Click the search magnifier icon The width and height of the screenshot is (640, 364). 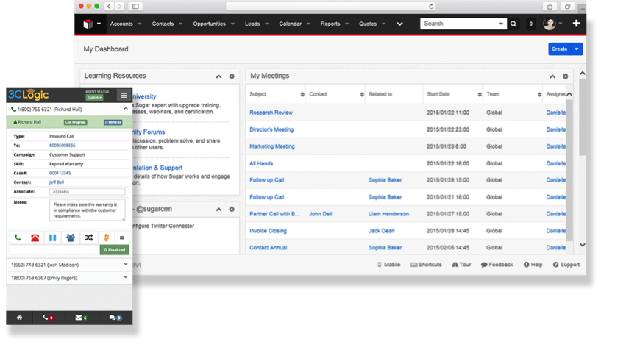pos(513,24)
